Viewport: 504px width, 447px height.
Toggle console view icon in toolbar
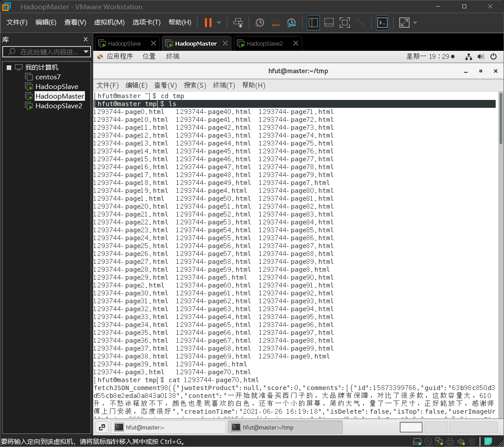[x=382, y=22]
